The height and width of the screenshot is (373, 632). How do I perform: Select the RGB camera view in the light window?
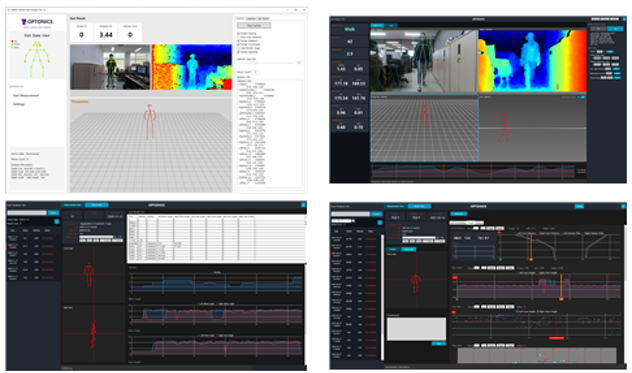(110, 67)
